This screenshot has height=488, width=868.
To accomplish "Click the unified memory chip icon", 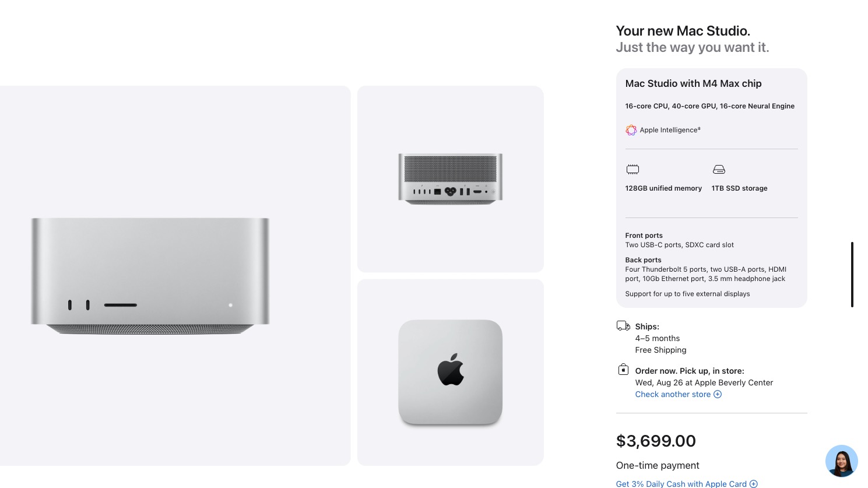I will coord(632,170).
